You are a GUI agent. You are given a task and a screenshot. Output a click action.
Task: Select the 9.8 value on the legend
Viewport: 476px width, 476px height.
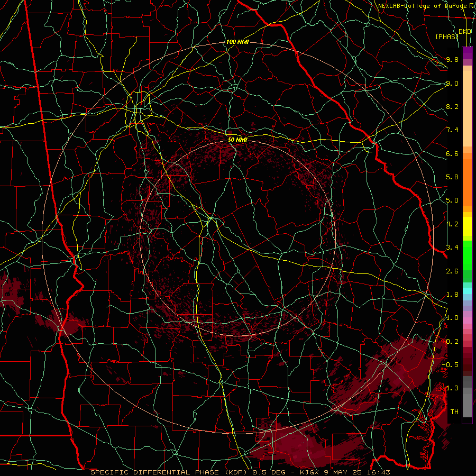(x=452, y=59)
